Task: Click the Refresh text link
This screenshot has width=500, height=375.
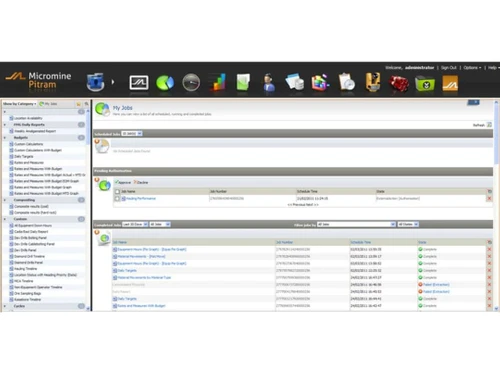Action: point(479,125)
